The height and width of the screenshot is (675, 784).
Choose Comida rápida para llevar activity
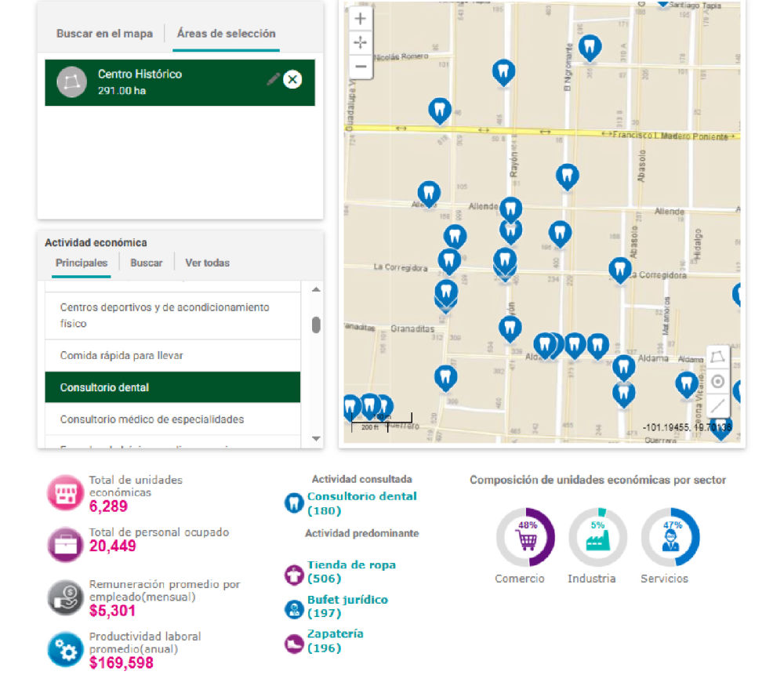[x=122, y=356]
